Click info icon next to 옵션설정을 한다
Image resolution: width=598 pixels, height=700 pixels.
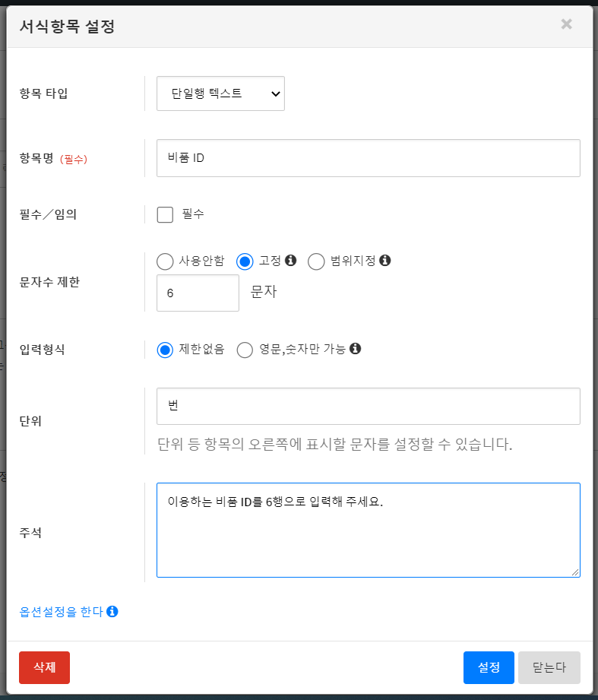(112, 611)
